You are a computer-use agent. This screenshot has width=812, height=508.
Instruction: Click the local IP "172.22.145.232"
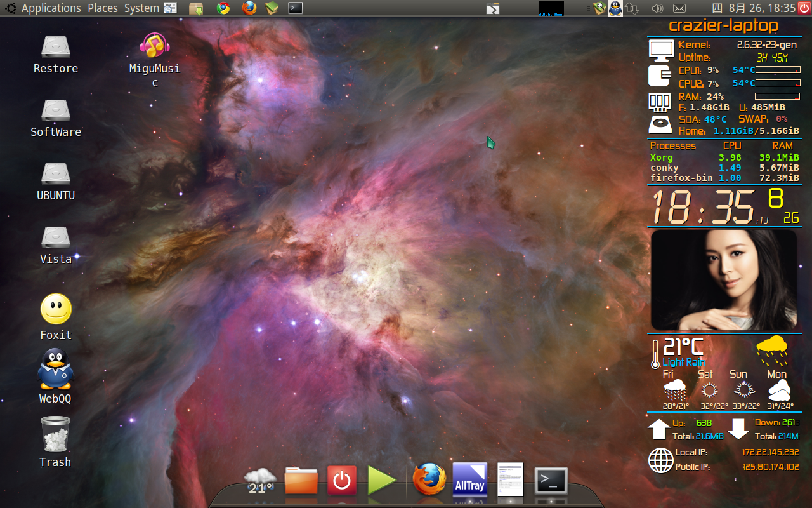[770, 453]
